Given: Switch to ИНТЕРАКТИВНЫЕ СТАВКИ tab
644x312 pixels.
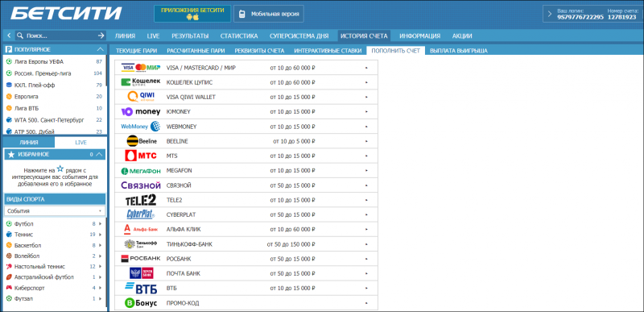Looking at the screenshot, I should pyautogui.click(x=328, y=51).
